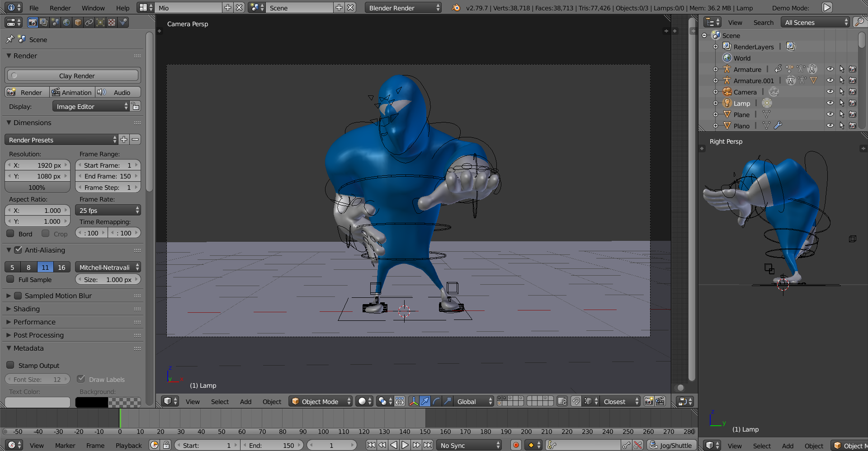
Task: Click the snap magnet icon in viewport header
Action: (576, 401)
